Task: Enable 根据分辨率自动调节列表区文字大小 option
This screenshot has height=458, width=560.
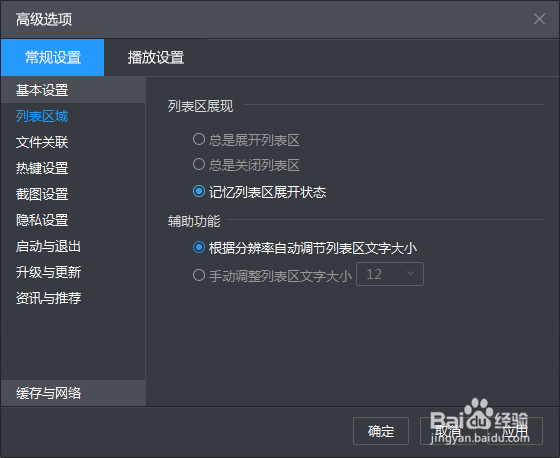Action: click(199, 247)
